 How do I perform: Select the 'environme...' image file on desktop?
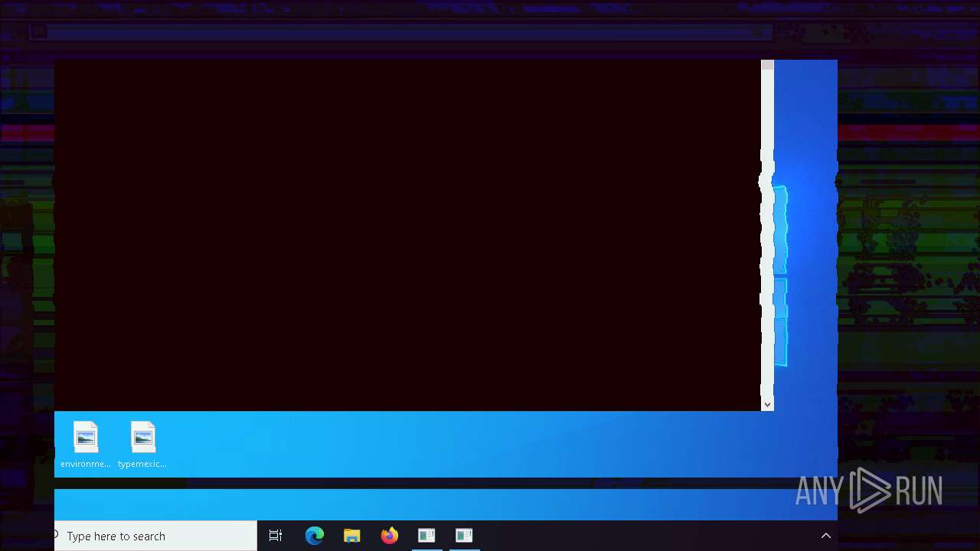tap(86, 445)
